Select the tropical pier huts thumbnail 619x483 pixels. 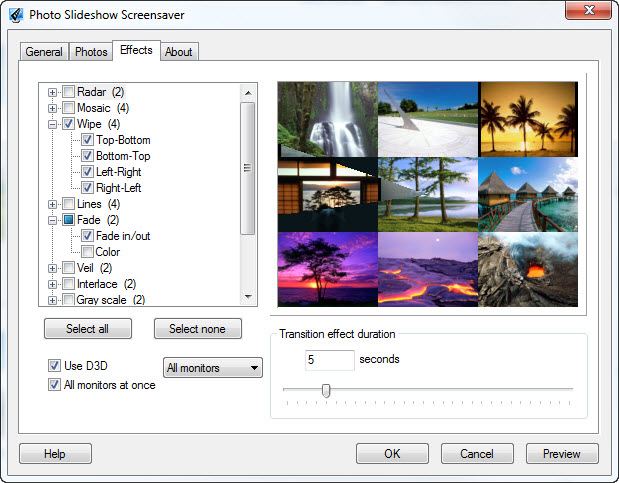[527, 193]
